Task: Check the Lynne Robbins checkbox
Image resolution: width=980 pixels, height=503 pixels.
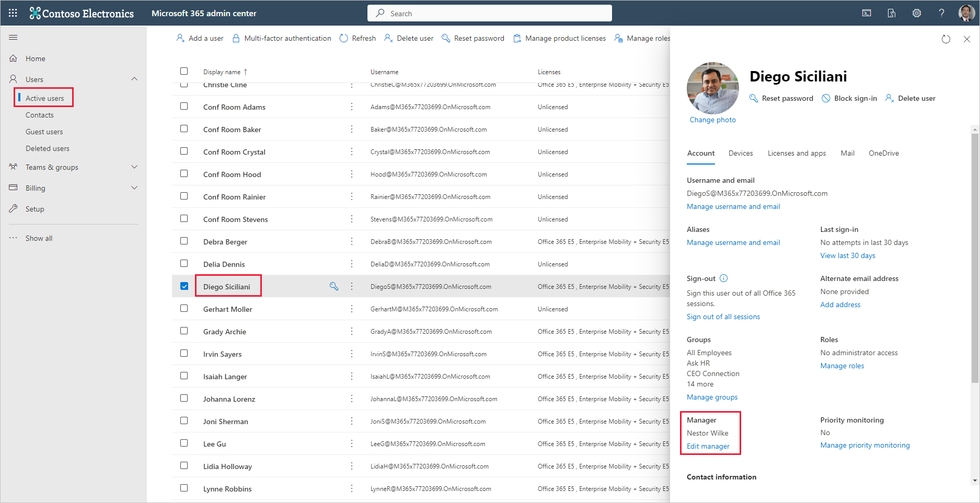Action: (x=184, y=488)
